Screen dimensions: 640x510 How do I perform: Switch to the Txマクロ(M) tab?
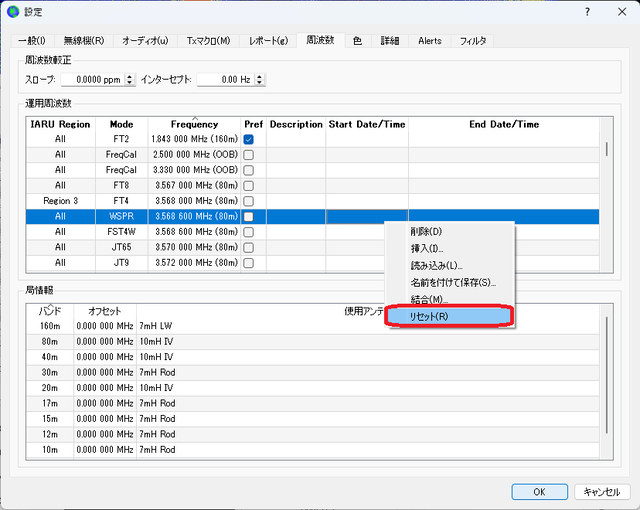[x=208, y=41]
